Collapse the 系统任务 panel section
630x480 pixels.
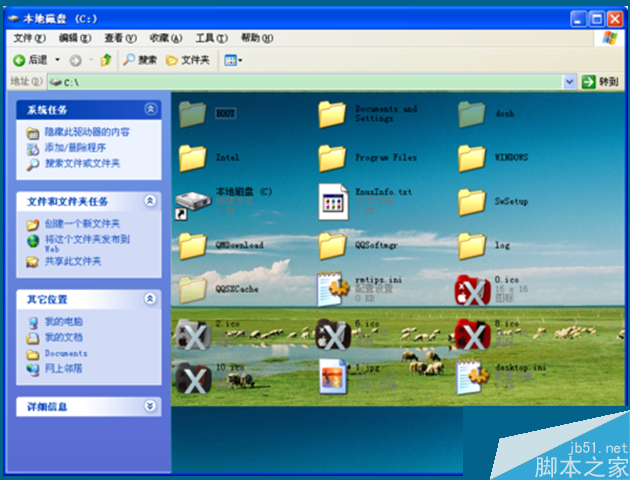(x=151, y=109)
